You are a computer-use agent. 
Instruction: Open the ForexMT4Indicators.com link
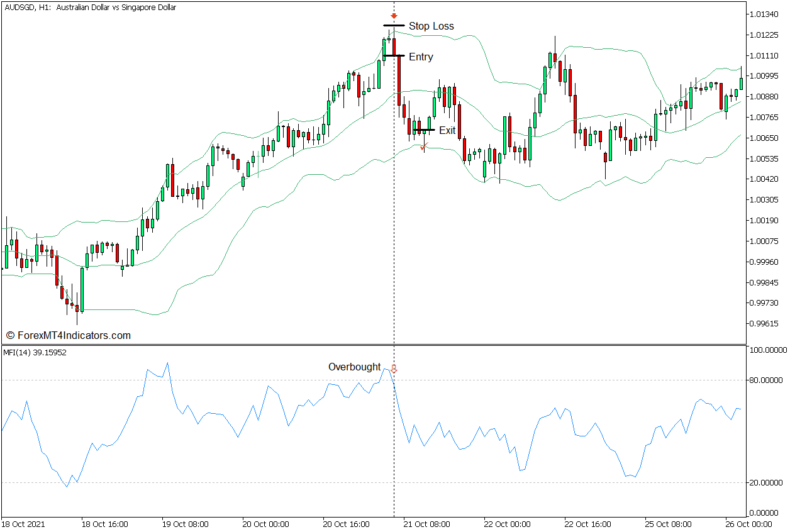pyautogui.click(x=69, y=335)
